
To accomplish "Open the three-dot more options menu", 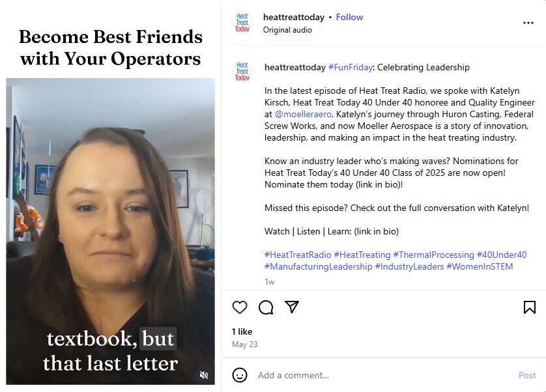I will (528, 23).
